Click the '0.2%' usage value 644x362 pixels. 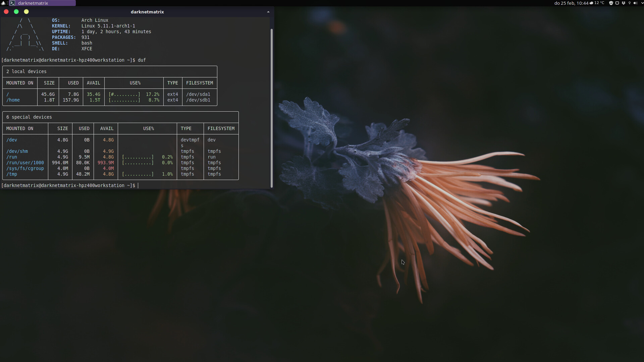(167, 157)
